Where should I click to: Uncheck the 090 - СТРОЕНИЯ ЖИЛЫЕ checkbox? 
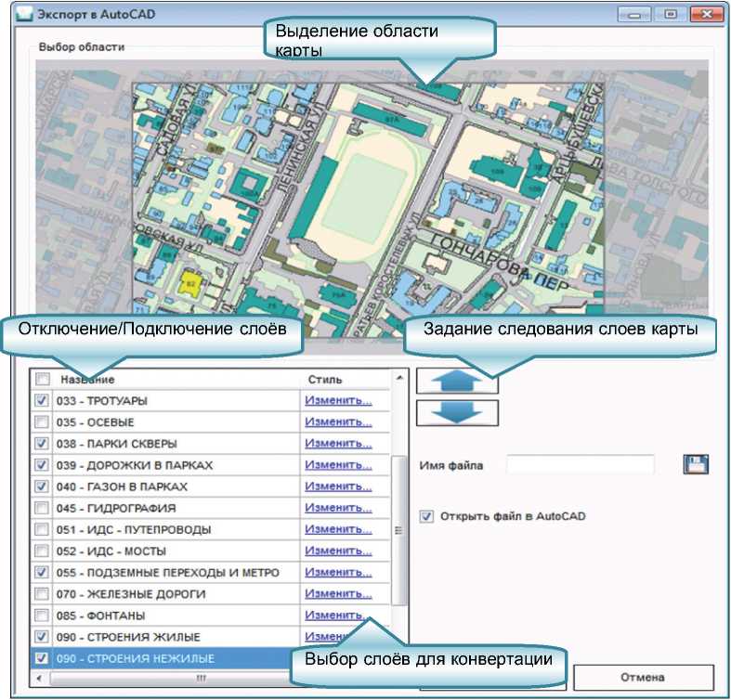(x=42, y=637)
